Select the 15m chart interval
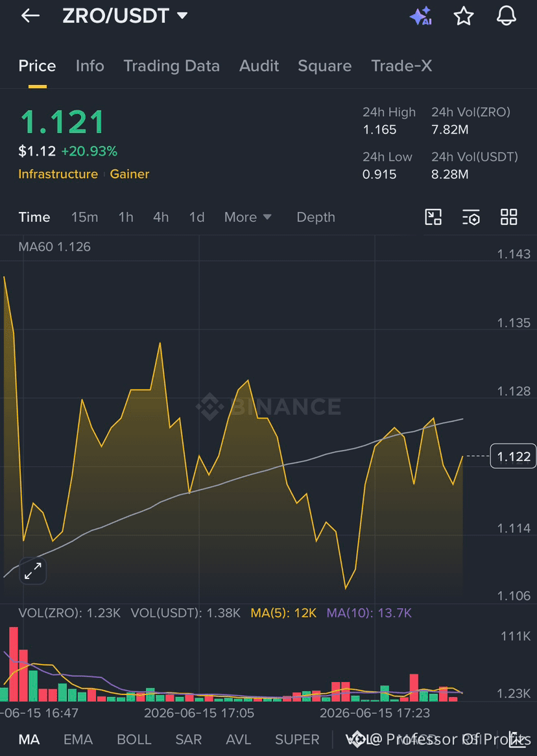Viewport: 537px width, 756px height. pos(84,217)
